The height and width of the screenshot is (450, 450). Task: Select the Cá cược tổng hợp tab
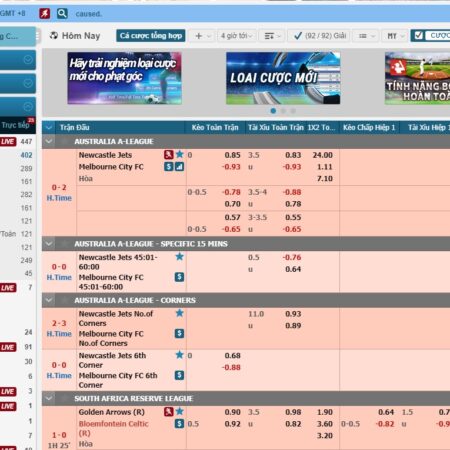point(151,36)
